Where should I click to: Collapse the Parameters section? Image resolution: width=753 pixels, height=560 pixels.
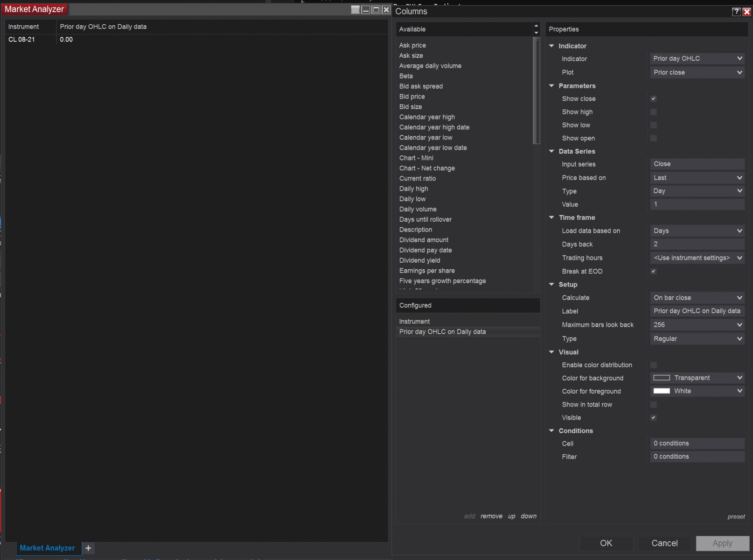click(551, 85)
